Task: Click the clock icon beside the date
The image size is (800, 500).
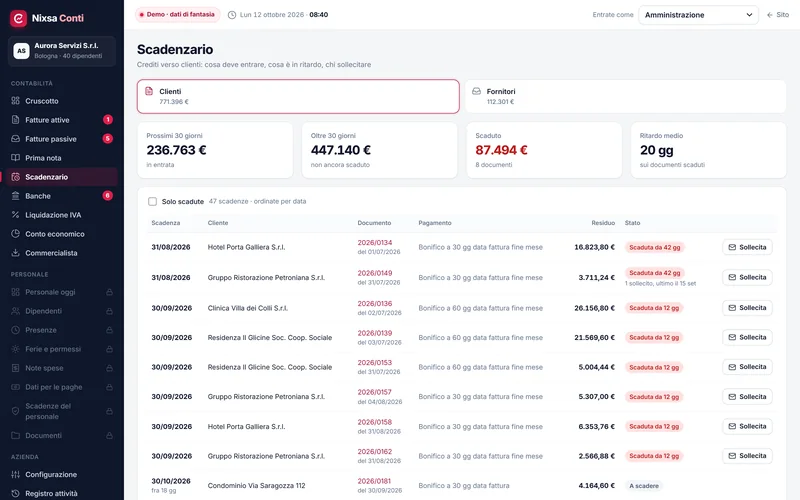Action: [x=232, y=15]
